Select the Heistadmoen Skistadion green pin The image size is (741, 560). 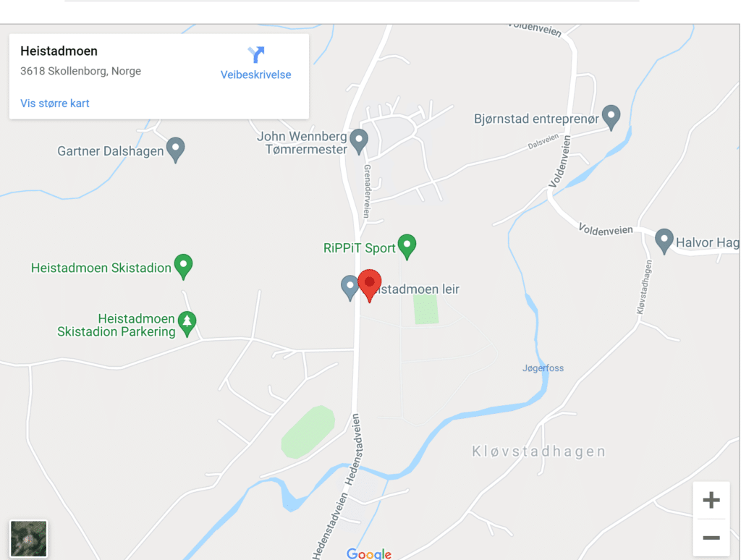(x=183, y=266)
